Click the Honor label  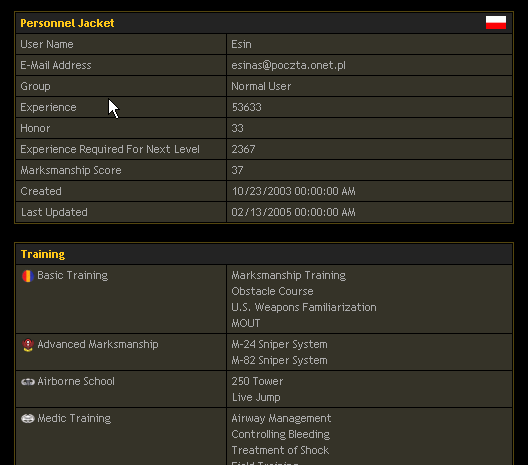(35, 128)
